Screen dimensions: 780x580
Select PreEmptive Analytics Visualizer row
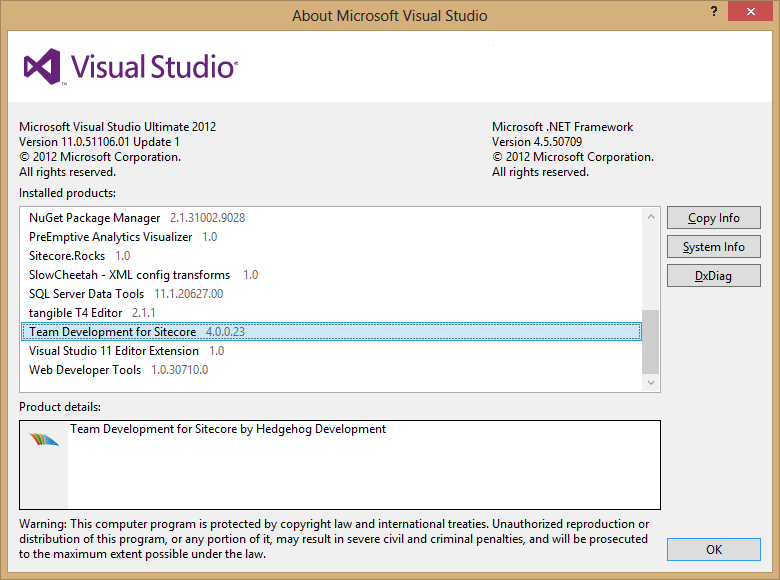point(331,237)
